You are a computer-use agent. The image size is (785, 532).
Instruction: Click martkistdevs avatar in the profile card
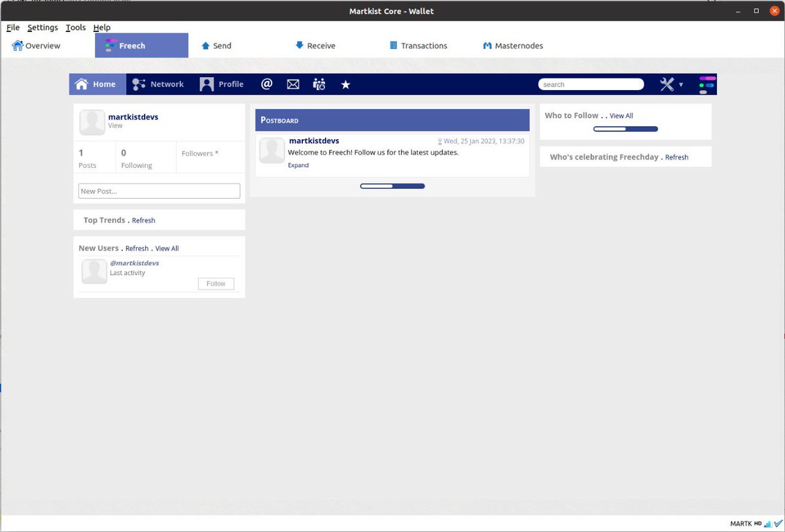point(92,122)
